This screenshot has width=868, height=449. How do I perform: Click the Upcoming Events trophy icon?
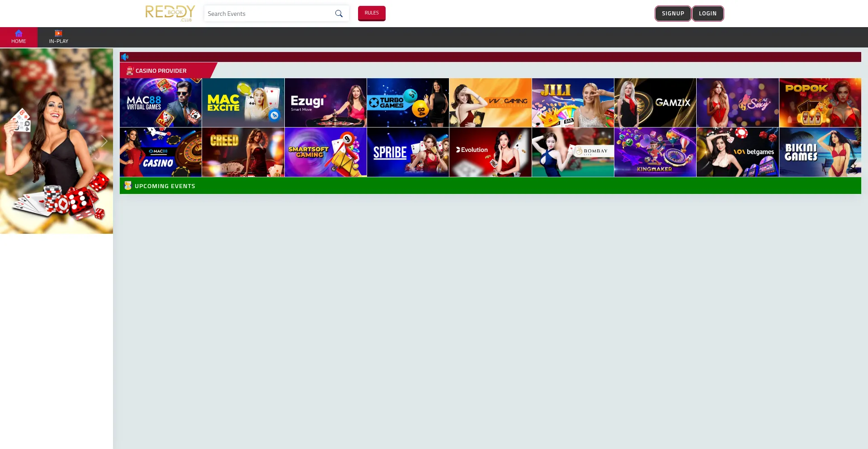pyautogui.click(x=128, y=186)
